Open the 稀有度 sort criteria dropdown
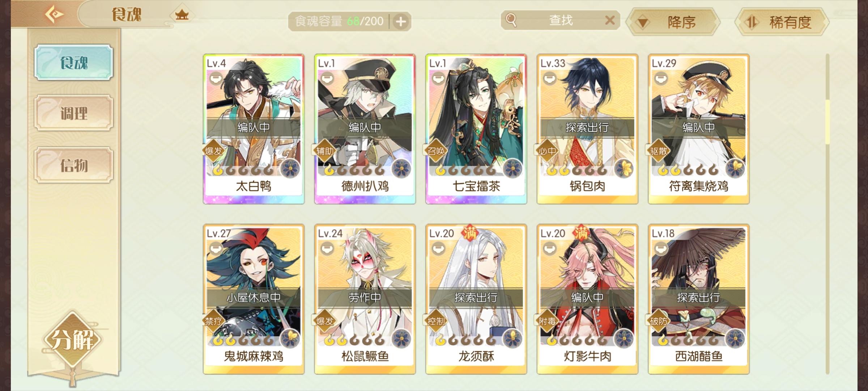The image size is (868, 391). coord(782,22)
